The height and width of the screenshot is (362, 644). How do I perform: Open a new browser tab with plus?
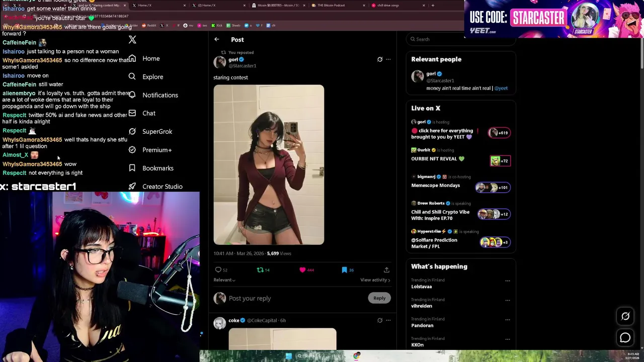[x=433, y=6]
